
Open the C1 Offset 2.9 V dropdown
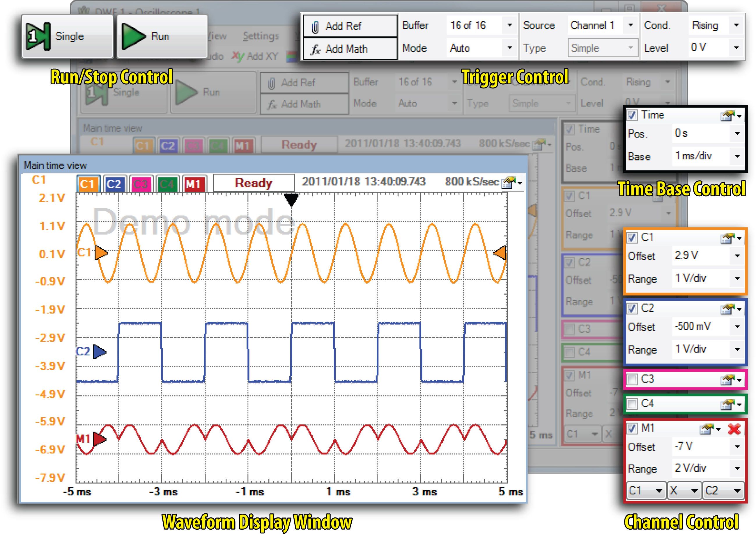pos(737,256)
